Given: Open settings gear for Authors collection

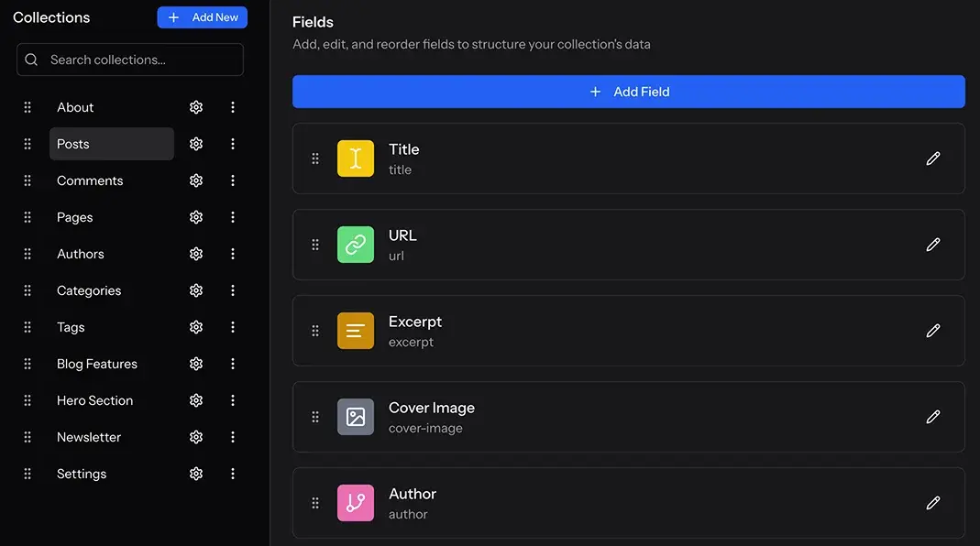Looking at the screenshot, I should 196,255.
